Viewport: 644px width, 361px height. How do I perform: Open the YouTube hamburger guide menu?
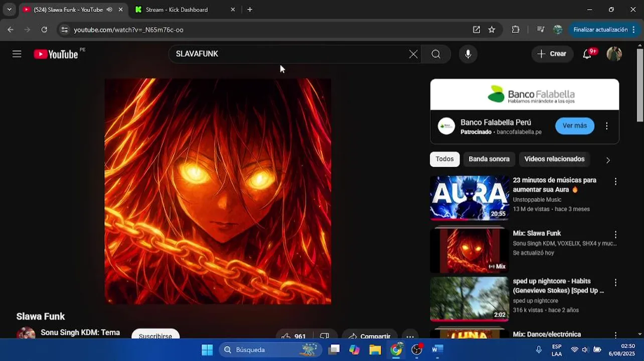[x=17, y=54]
